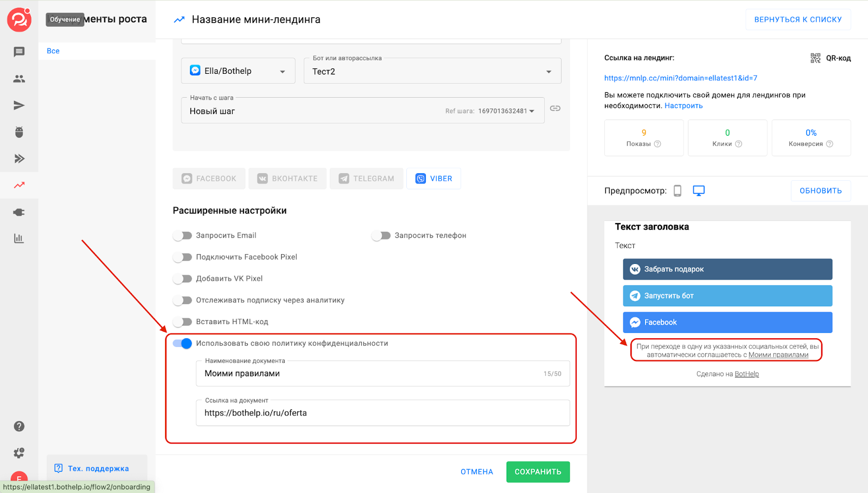The image size is (868, 493).
Task: Click the analytics bar chart sidebar icon
Action: coord(19,238)
